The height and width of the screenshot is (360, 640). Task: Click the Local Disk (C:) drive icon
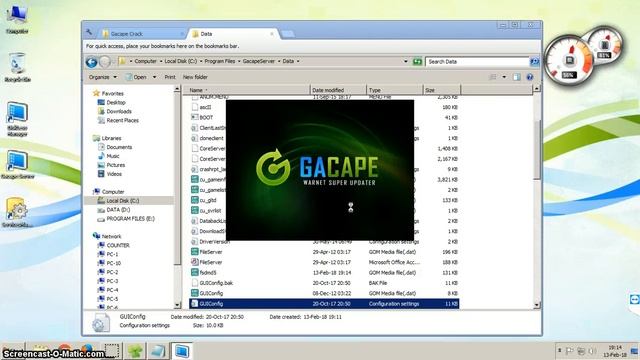[x=101, y=201]
